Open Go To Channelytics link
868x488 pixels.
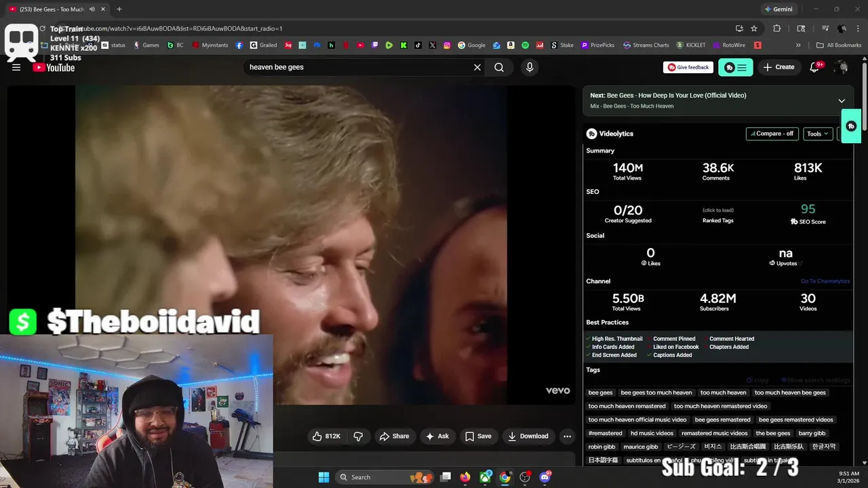pos(825,281)
